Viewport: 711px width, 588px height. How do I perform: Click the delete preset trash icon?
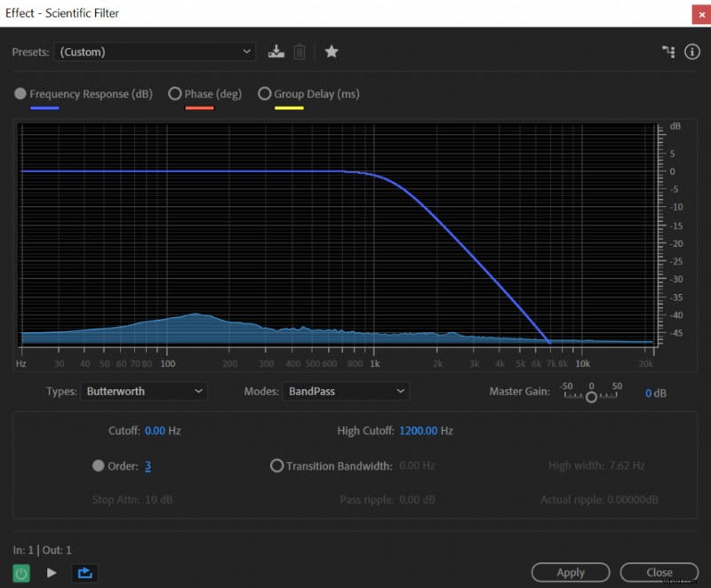pos(300,52)
